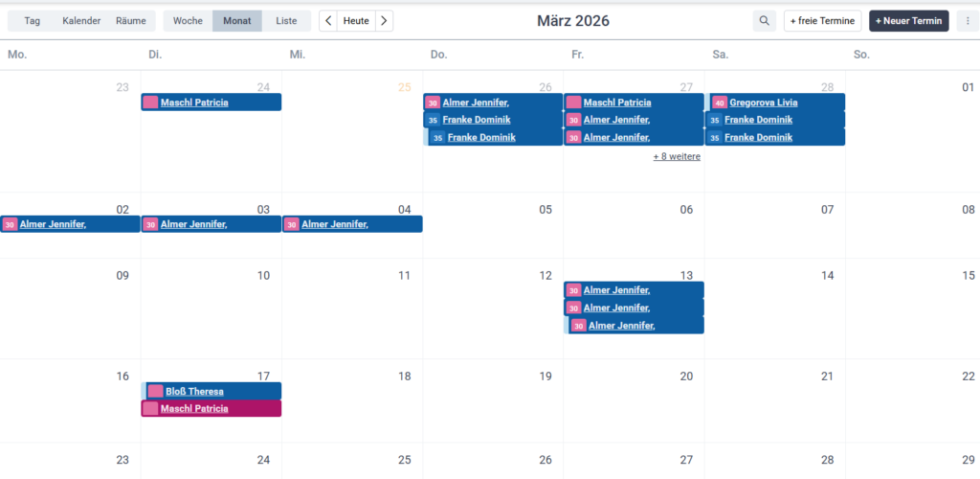980x479 pixels.
Task: Open the three-dot more options menu
Action: coord(967,21)
